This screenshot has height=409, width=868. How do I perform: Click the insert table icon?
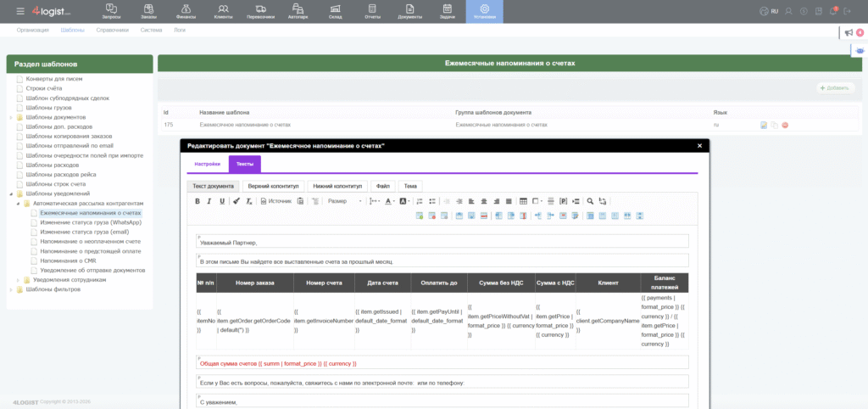coord(523,201)
